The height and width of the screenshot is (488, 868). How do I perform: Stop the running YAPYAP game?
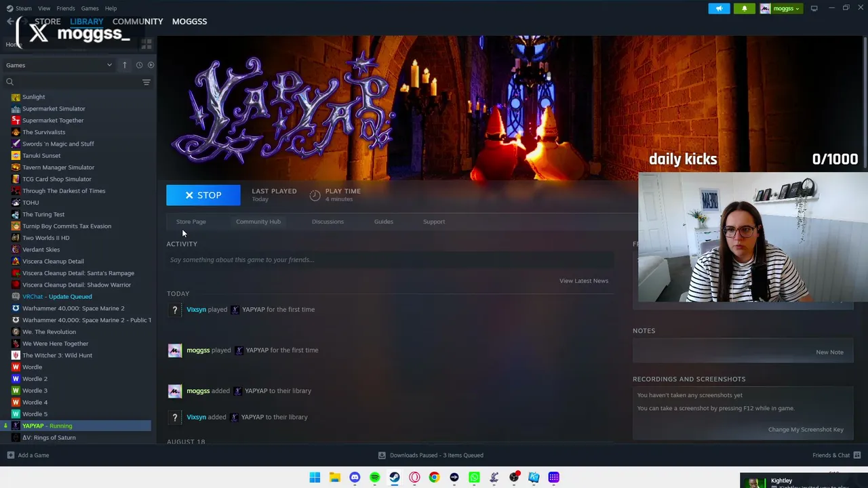pos(203,195)
